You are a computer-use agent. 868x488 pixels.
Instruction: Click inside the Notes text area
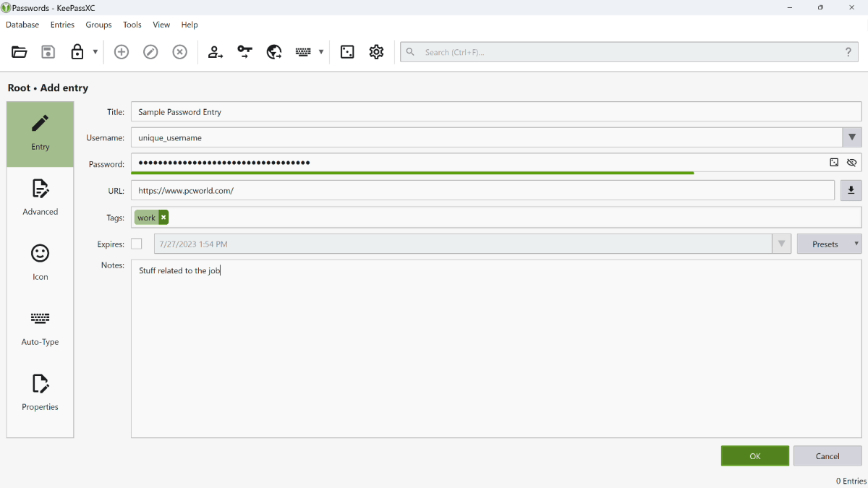(496, 348)
